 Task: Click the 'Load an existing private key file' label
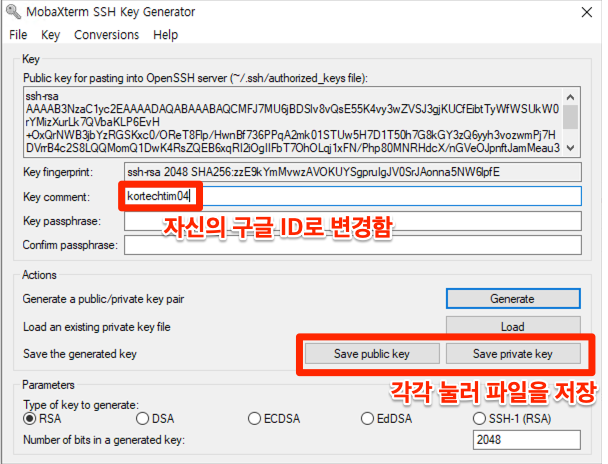click(97, 327)
